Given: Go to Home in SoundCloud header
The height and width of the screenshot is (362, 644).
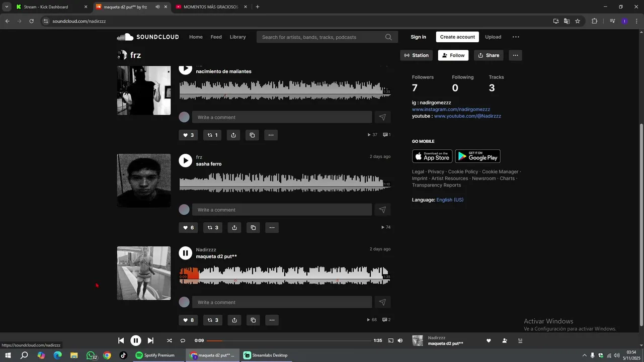Looking at the screenshot, I should click(196, 37).
